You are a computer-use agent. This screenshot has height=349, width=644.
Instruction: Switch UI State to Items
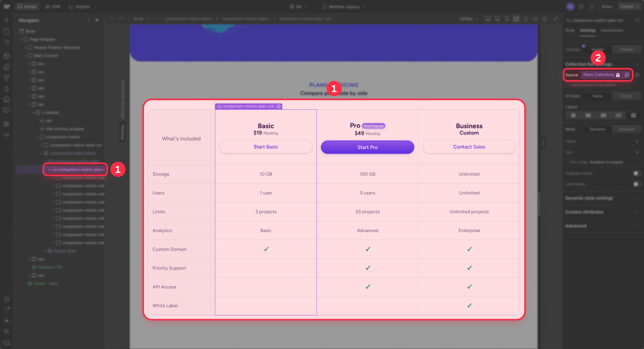click(597, 96)
